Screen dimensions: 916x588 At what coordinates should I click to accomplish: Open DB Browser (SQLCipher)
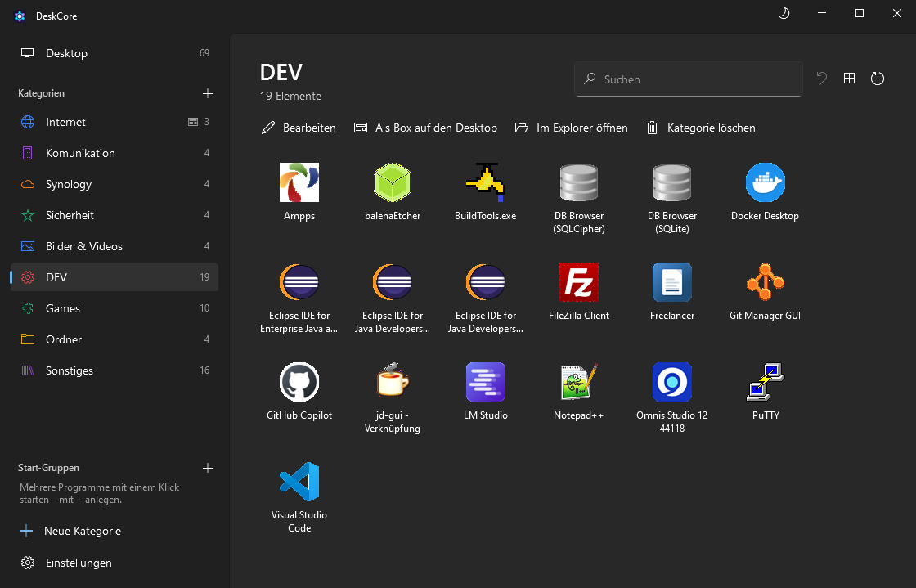point(579,182)
